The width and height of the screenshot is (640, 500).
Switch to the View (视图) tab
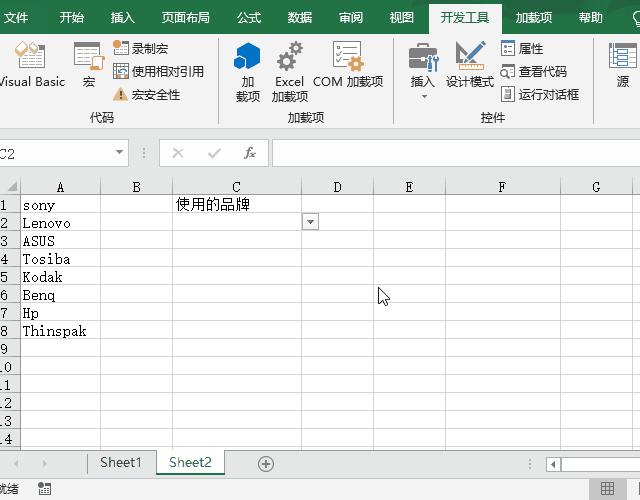[402, 18]
